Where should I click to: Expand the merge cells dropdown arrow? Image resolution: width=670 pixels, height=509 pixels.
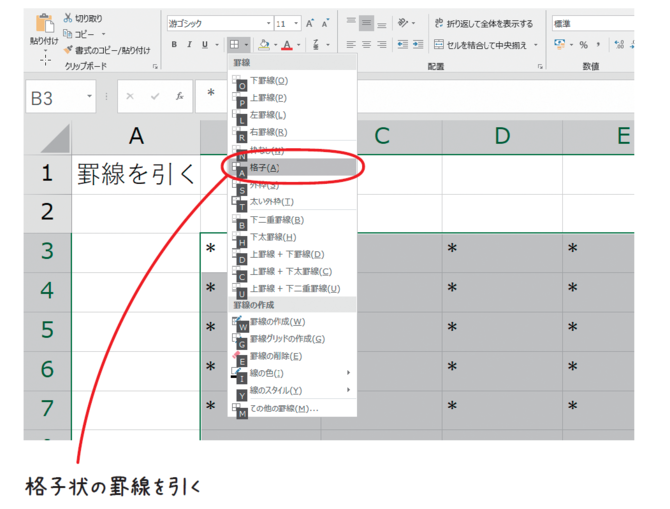(x=535, y=44)
